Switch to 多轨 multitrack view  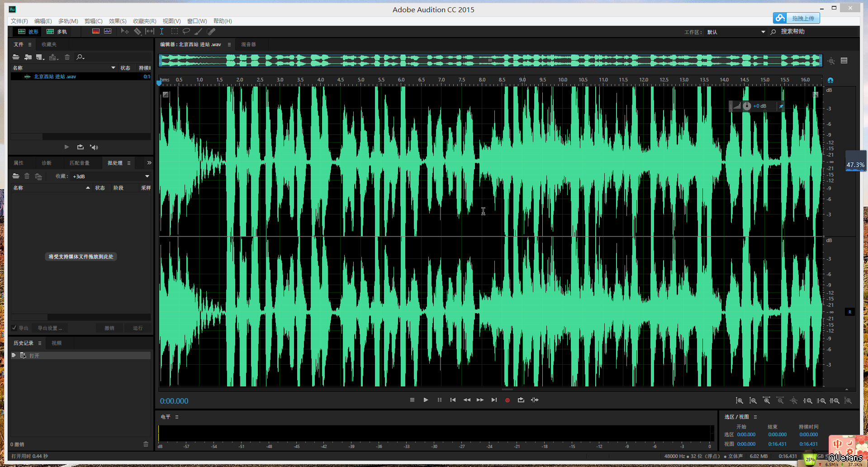tap(57, 32)
